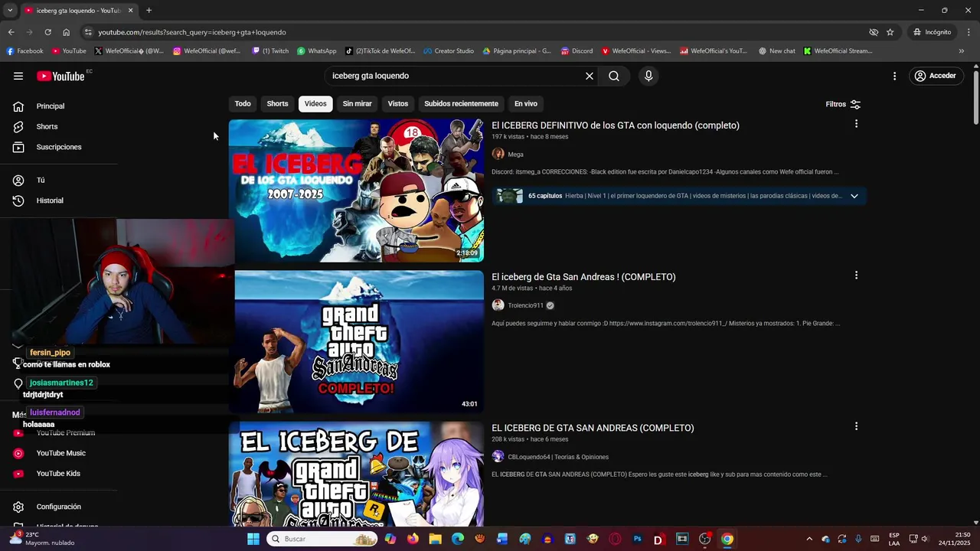Open the tab search dropdown arrow

point(10,10)
